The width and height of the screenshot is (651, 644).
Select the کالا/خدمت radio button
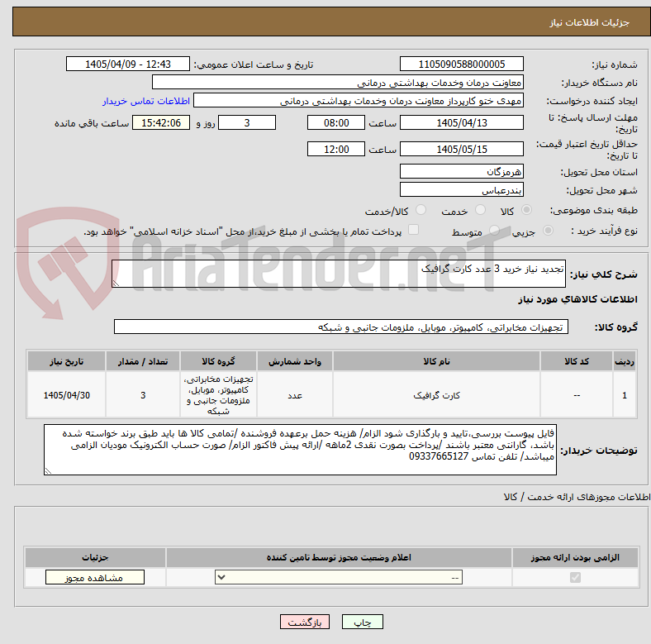(x=421, y=210)
